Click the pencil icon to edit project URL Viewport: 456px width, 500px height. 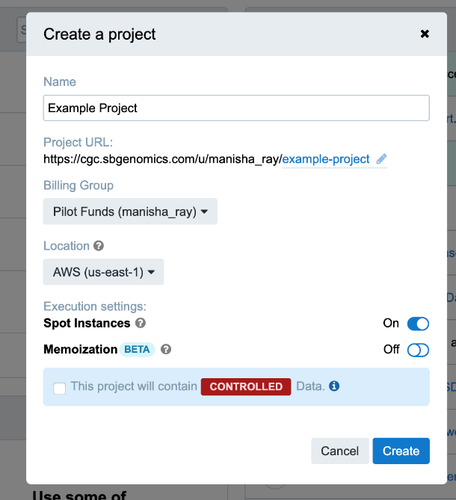pos(381,159)
